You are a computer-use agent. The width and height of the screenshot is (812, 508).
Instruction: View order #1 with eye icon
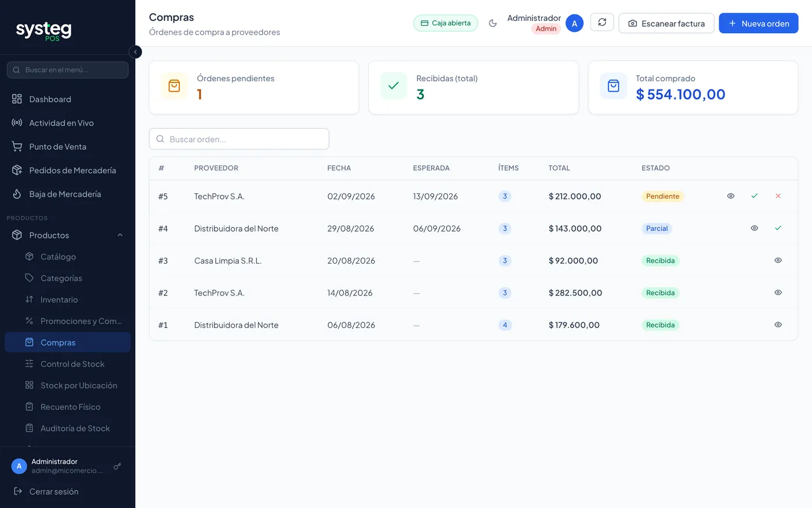[778, 325]
